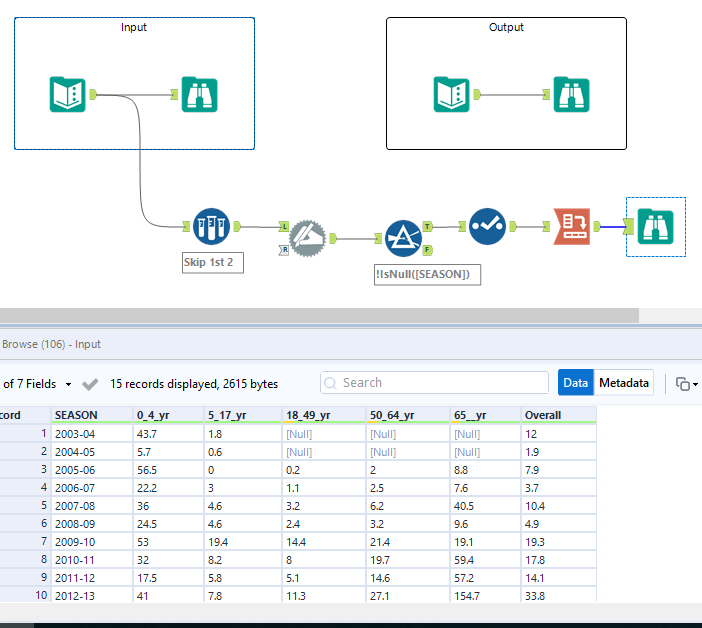Select the orange Transpose tool
This screenshot has height=628, width=702.
(x=572, y=226)
